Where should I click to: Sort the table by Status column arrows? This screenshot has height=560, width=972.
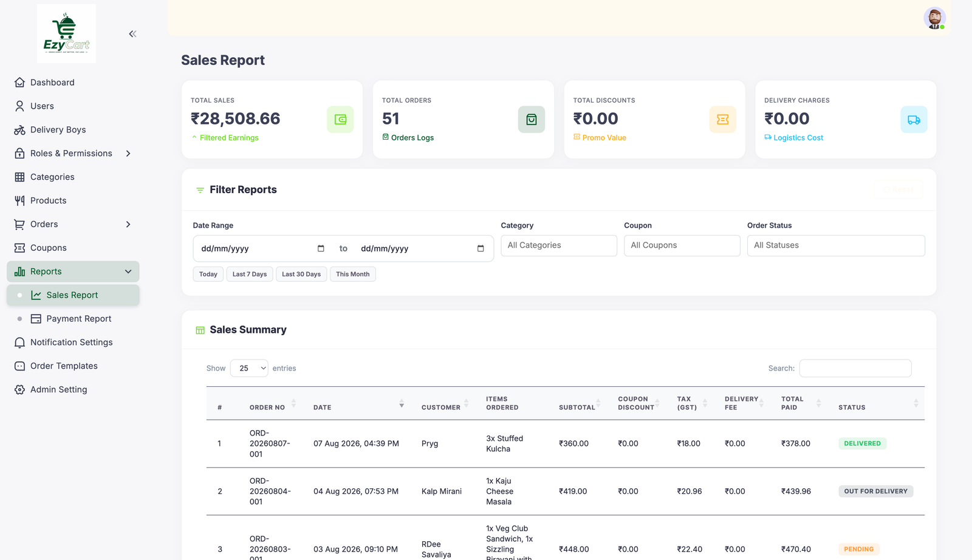pos(916,403)
